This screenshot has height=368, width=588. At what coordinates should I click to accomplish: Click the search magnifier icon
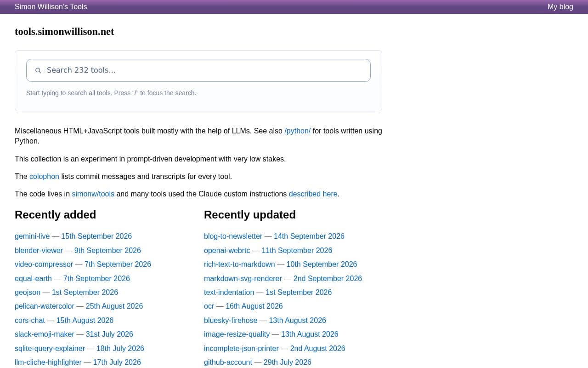click(38, 70)
